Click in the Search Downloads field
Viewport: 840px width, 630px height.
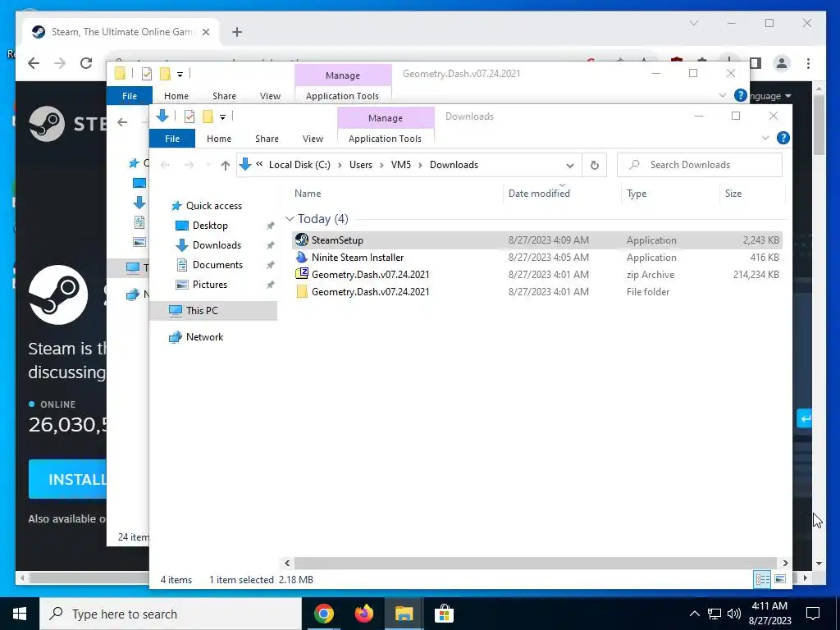coord(699,164)
